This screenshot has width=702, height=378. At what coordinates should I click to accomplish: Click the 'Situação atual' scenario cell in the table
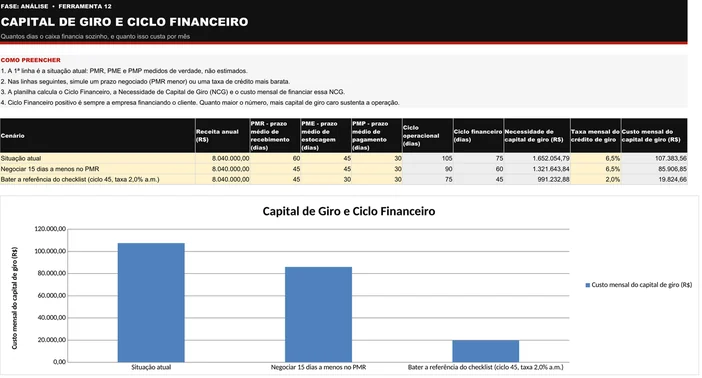tap(98, 159)
